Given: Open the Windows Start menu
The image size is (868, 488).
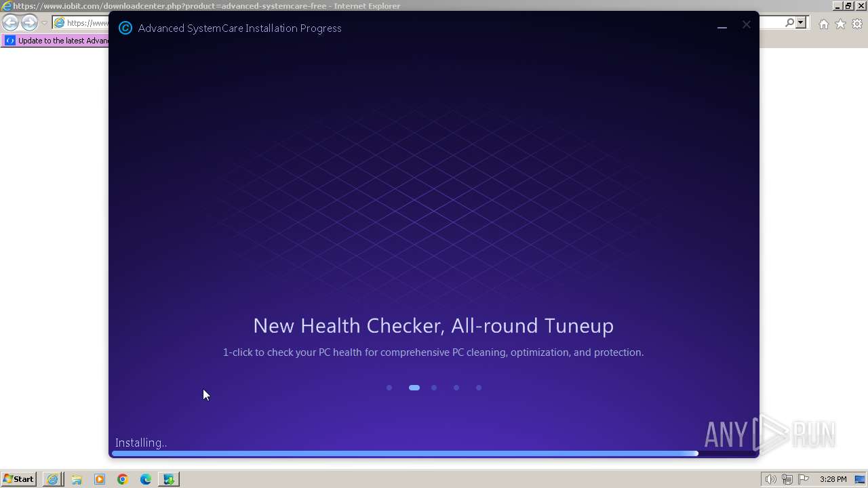Looking at the screenshot, I should (x=19, y=479).
